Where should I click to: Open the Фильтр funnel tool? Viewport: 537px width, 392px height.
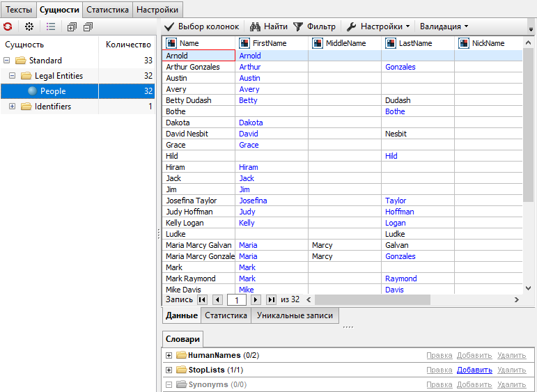pos(314,26)
